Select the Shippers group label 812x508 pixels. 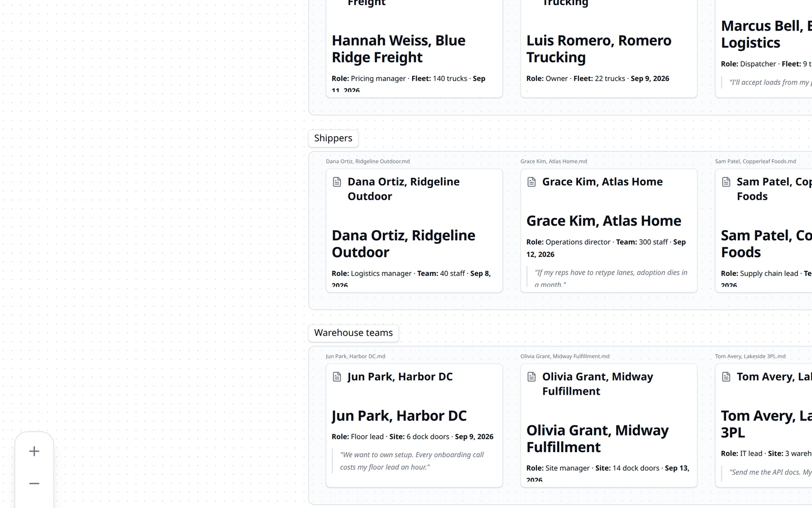point(333,138)
